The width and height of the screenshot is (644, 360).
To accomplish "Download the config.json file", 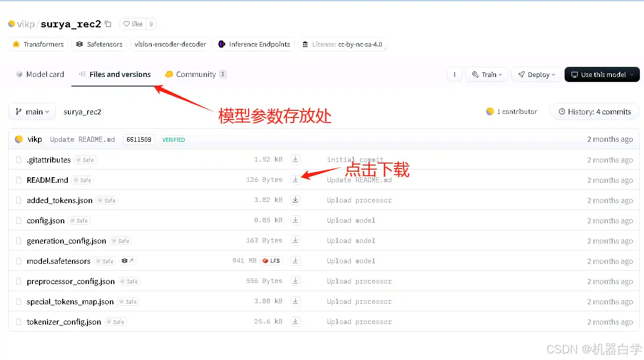I will tap(296, 220).
